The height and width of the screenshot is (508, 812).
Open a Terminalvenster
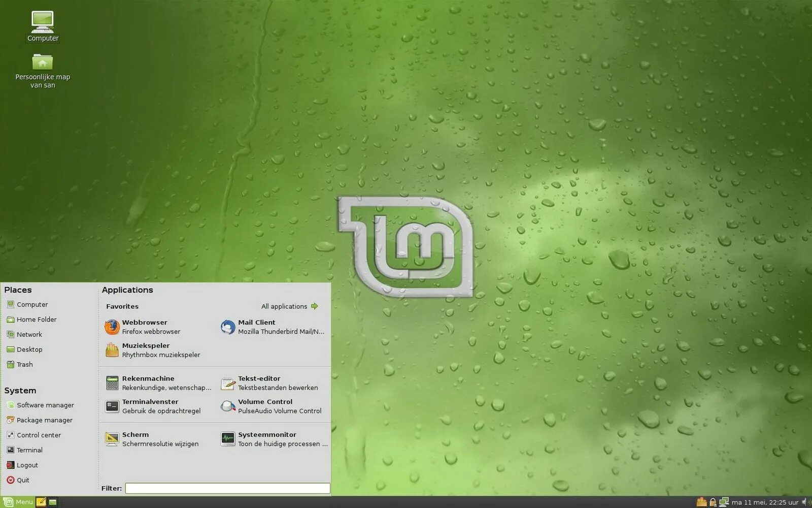[x=150, y=406]
